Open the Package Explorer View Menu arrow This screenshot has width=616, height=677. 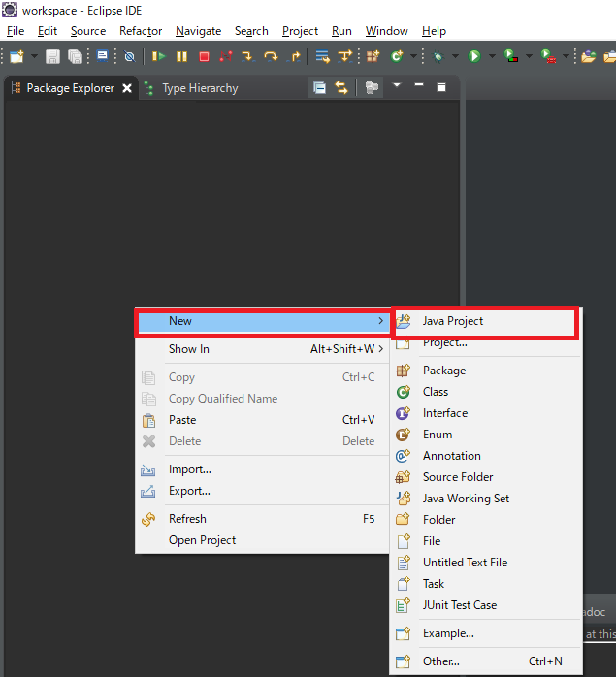coord(397,85)
